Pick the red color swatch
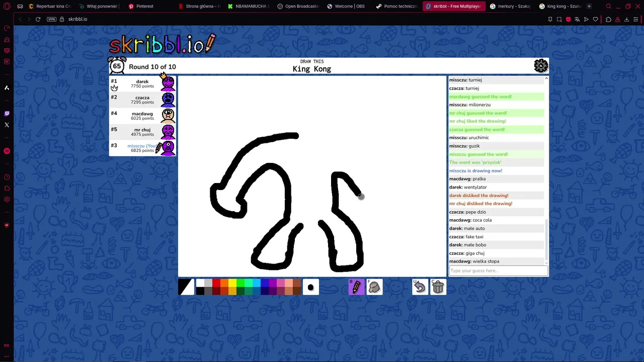Image resolution: width=644 pixels, height=362 pixels. point(216,283)
